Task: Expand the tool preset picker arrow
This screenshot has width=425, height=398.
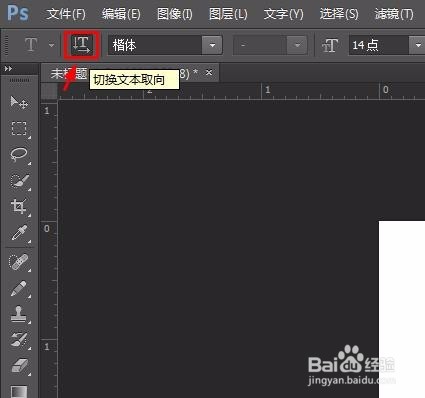Action: tap(51, 45)
